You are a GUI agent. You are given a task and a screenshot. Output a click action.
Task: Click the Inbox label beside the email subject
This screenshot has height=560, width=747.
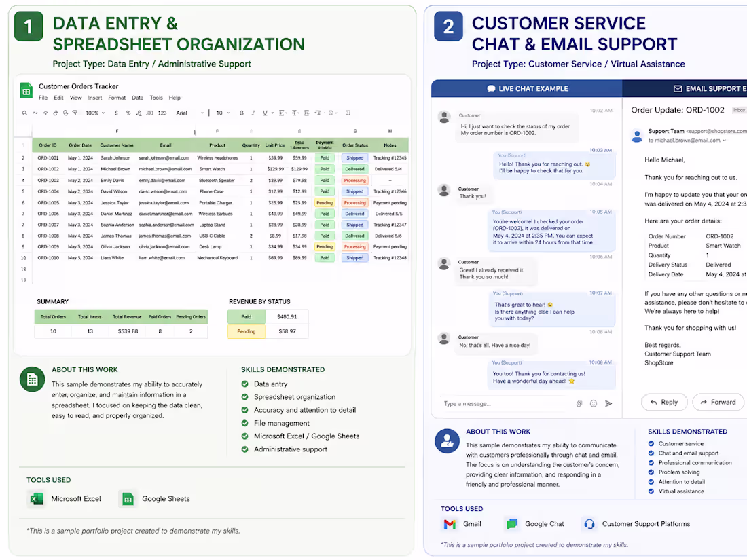point(740,110)
